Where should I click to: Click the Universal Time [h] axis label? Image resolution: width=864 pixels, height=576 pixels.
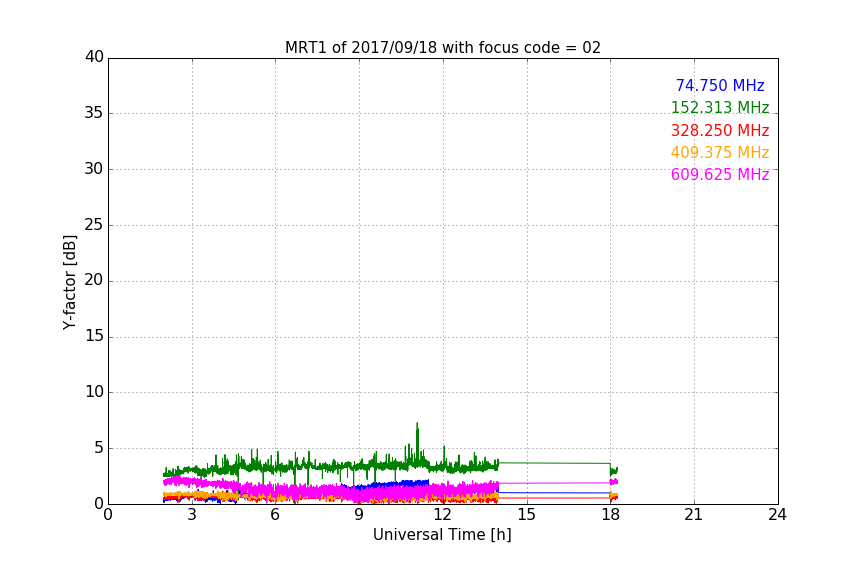[442, 535]
